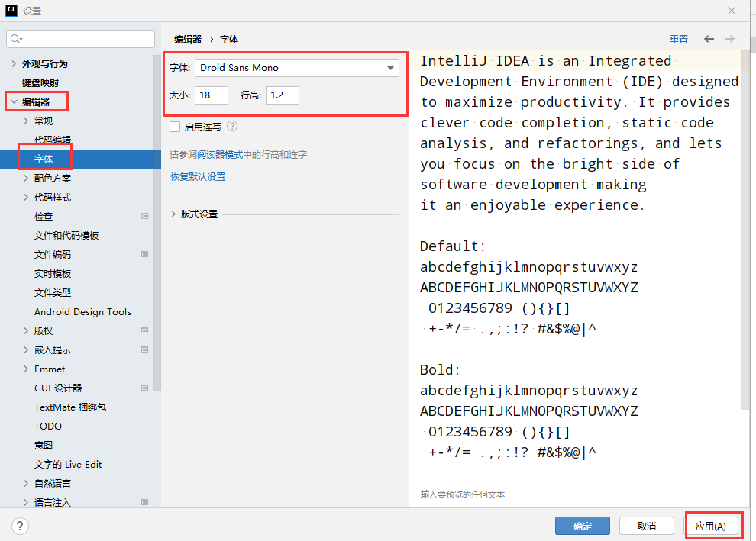Click the forward arrow navigation icon
The width and height of the screenshot is (756, 541).
pos(730,39)
